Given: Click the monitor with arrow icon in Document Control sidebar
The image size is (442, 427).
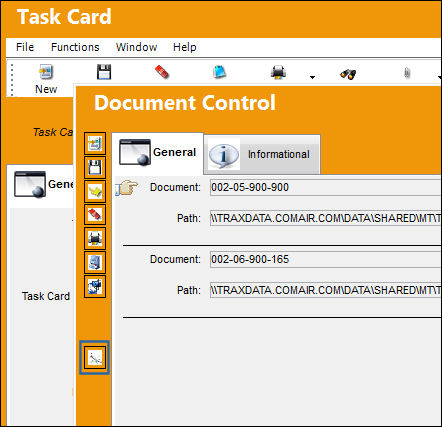Looking at the screenshot, I should click(x=95, y=286).
